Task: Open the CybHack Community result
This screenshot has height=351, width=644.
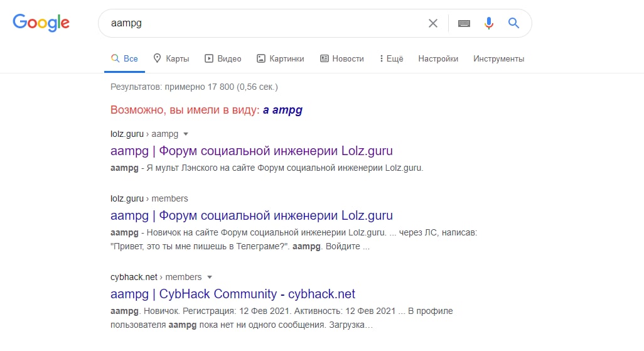Action: click(x=232, y=294)
